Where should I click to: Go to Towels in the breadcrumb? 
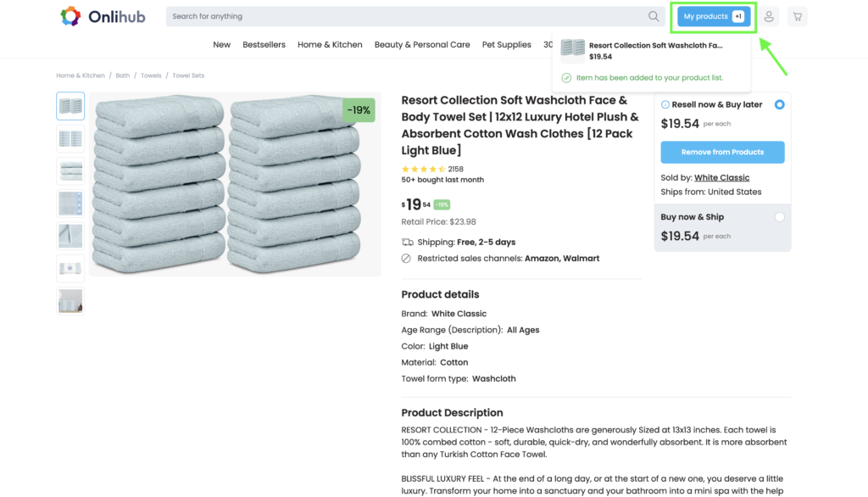[151, 75]
